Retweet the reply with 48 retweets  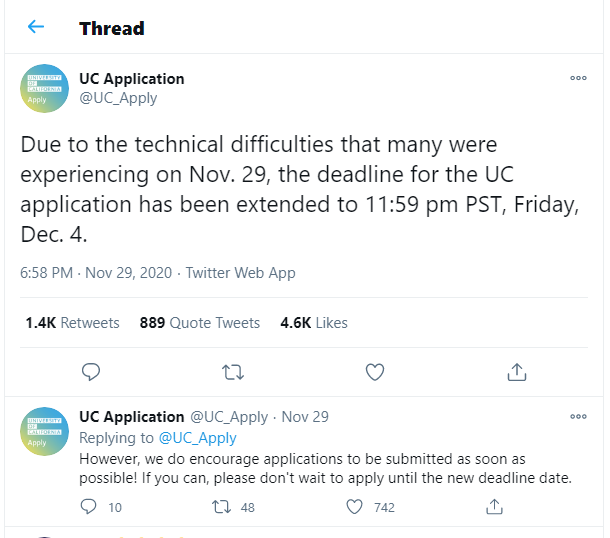coord(221,507)
